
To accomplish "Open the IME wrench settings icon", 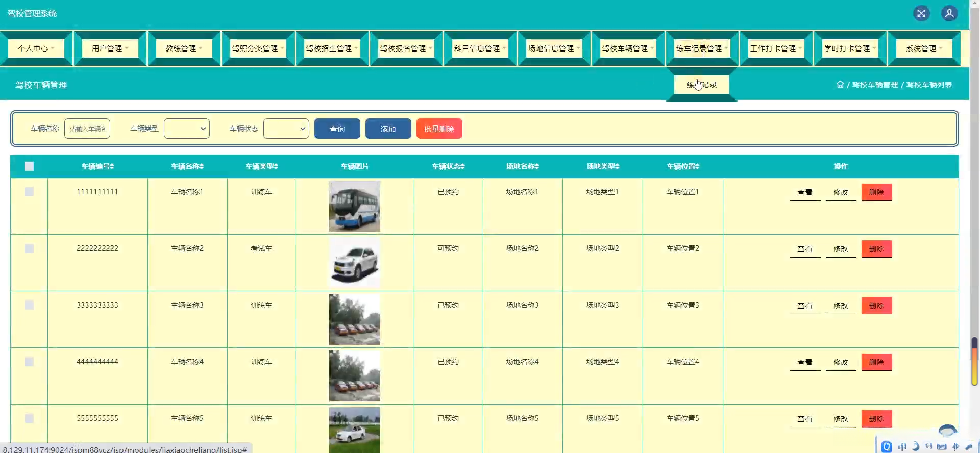I will coord(969,447).
